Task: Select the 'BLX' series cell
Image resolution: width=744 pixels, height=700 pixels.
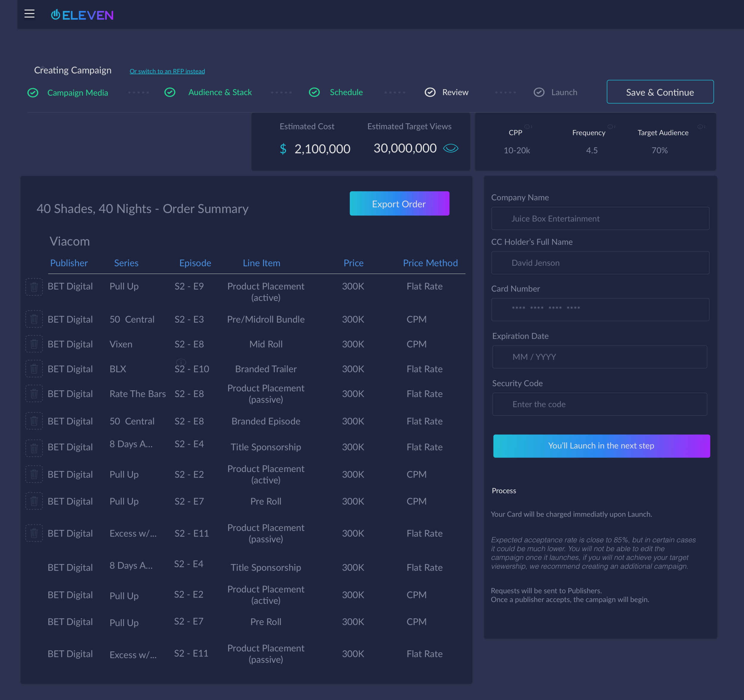Action: (x=118, y=369)
